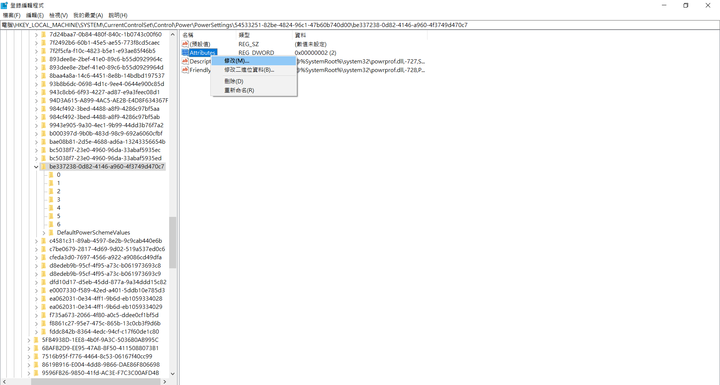Choose 修改(M)... in the context menu
This screenshot has height=385, width=720.
254,61
